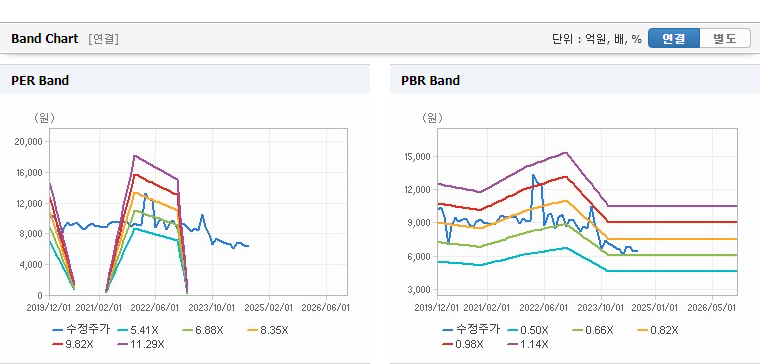Toggle 0.50X series in PBR legend
This screenshot has height=364, width=760.
[x=528, y=330]
